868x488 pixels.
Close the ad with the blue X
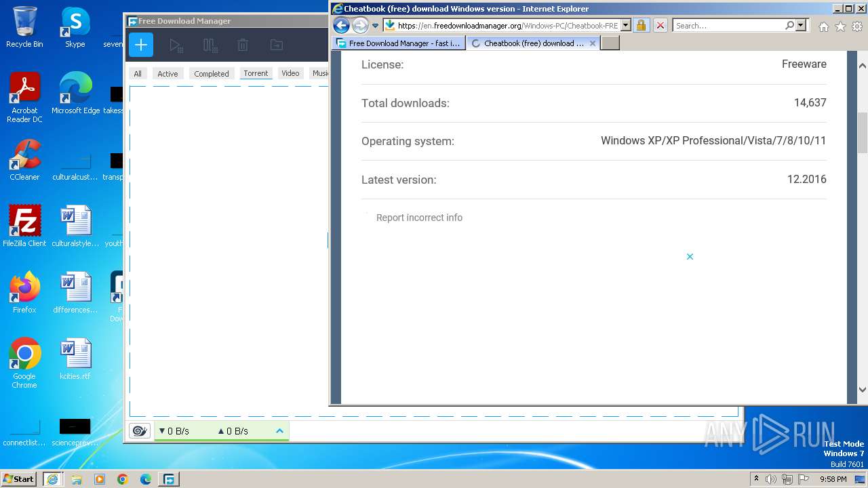pos(690,256)
